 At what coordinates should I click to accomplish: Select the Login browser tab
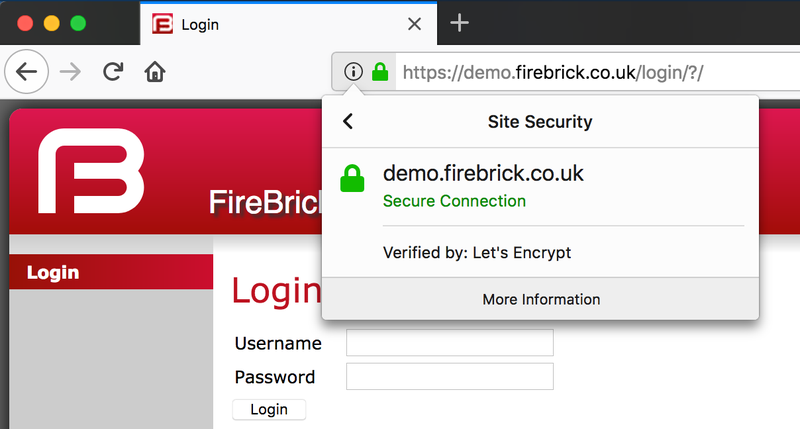[x=288, y=24]
